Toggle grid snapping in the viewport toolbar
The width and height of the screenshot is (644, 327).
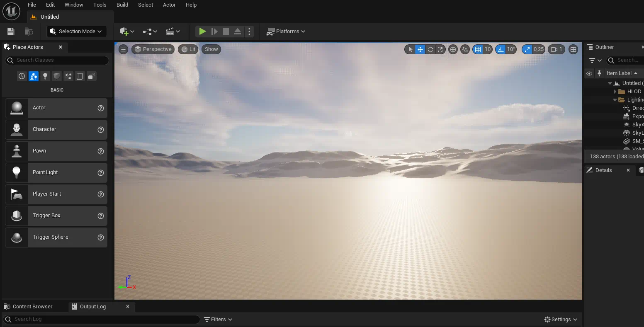[478, 49]
